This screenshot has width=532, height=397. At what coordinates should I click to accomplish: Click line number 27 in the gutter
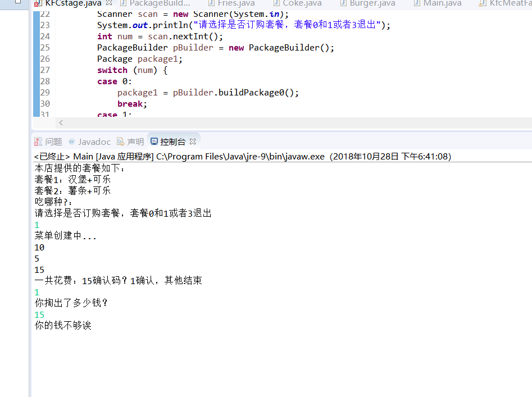pyautogui.click(x=45, y=70)
